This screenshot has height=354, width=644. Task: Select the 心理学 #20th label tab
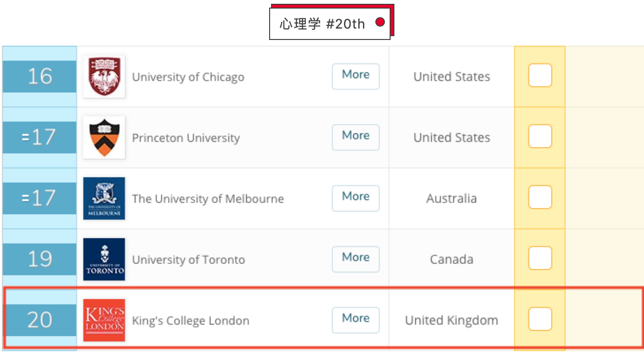point(330,23)
